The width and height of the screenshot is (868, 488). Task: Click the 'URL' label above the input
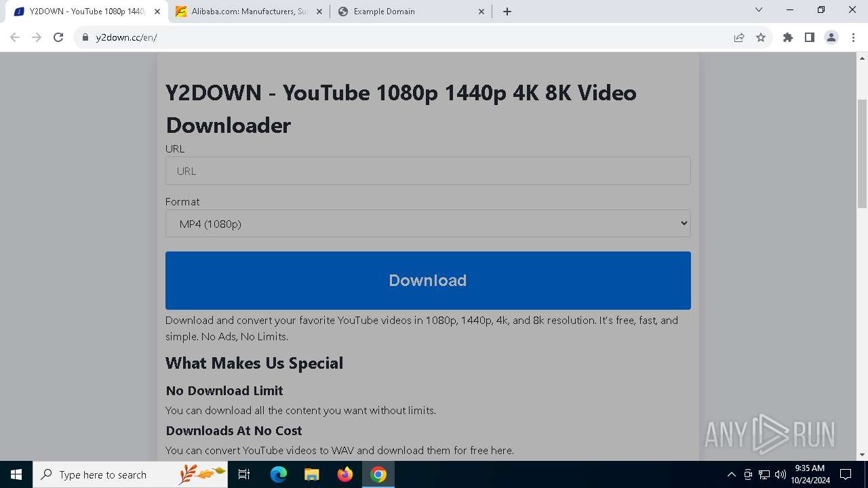(x=175, y=148)
